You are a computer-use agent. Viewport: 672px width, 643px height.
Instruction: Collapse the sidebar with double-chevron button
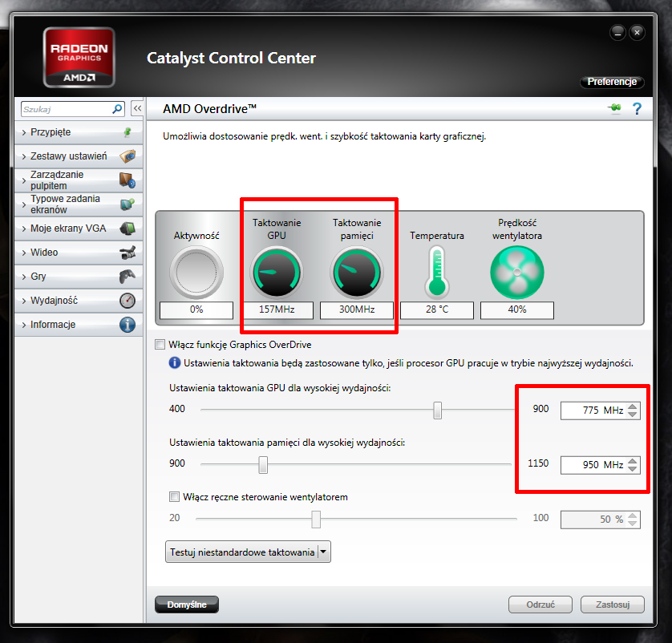[x=137, y=108]
